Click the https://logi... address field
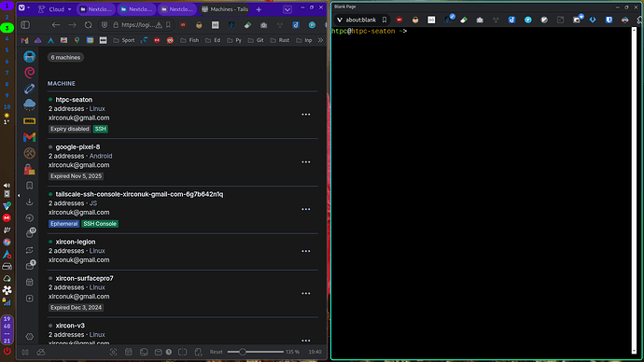Image resolution: width=644 pixels, height=362 pixels. [138, 25]
